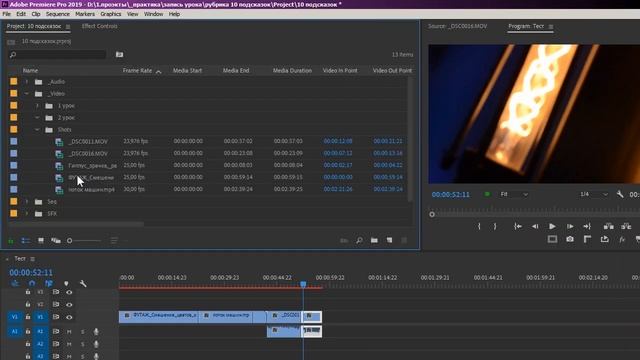
Task: Open the Sequence menu
Action: [58, 14]
